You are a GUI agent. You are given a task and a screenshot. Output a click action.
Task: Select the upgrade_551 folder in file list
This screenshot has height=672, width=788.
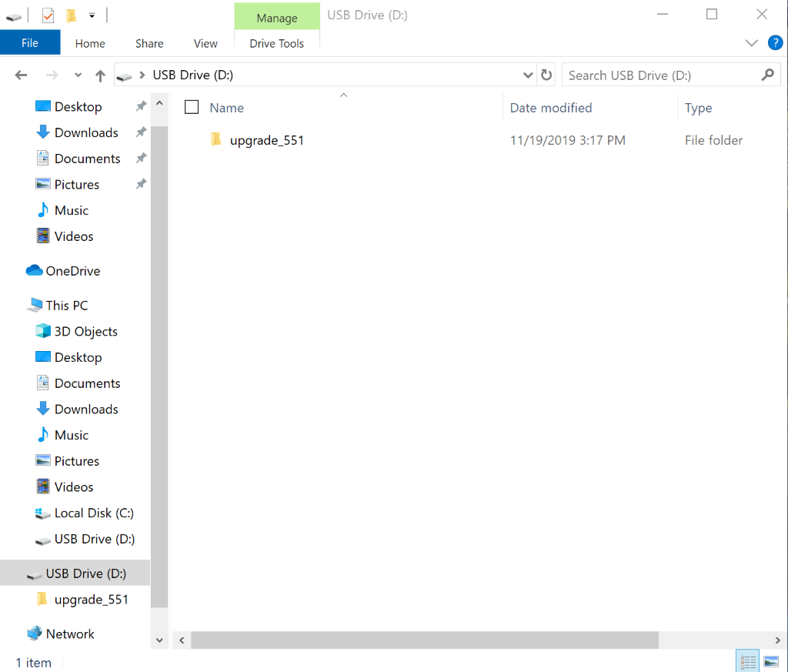pyautogui.click(x=267, y=140)
